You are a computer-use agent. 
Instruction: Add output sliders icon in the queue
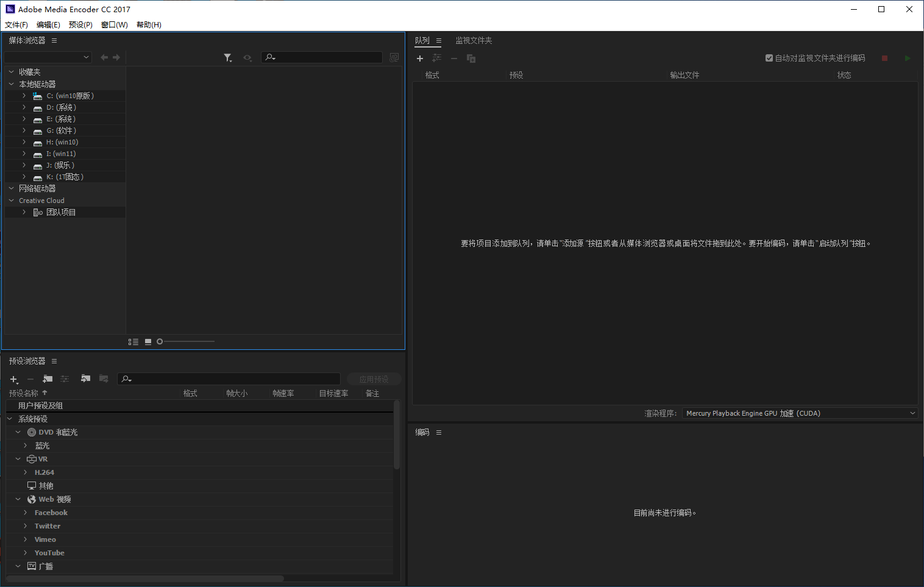pyautogui.click(x=437, y=58)
